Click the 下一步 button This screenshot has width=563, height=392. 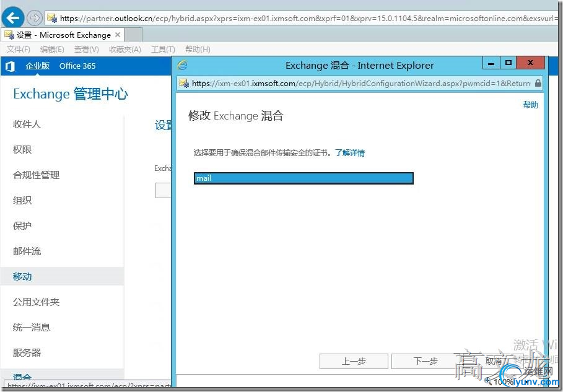(426, 361)
